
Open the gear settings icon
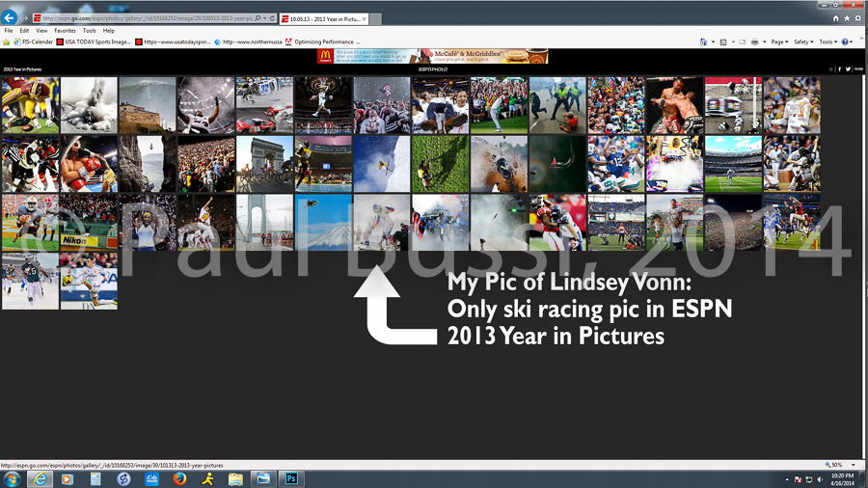pyautogui.click(x=858, y=18)
